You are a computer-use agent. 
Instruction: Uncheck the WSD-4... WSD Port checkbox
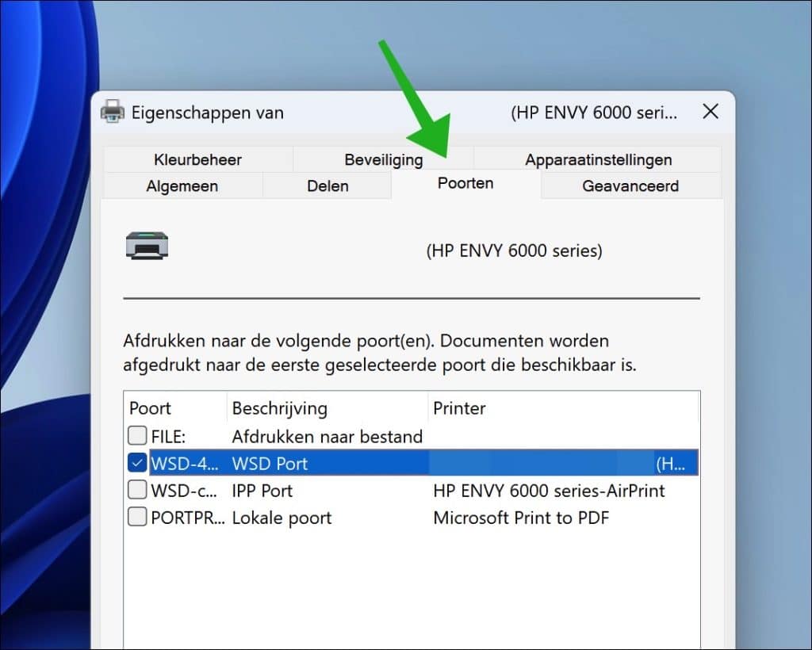click(x=137, y=463)
